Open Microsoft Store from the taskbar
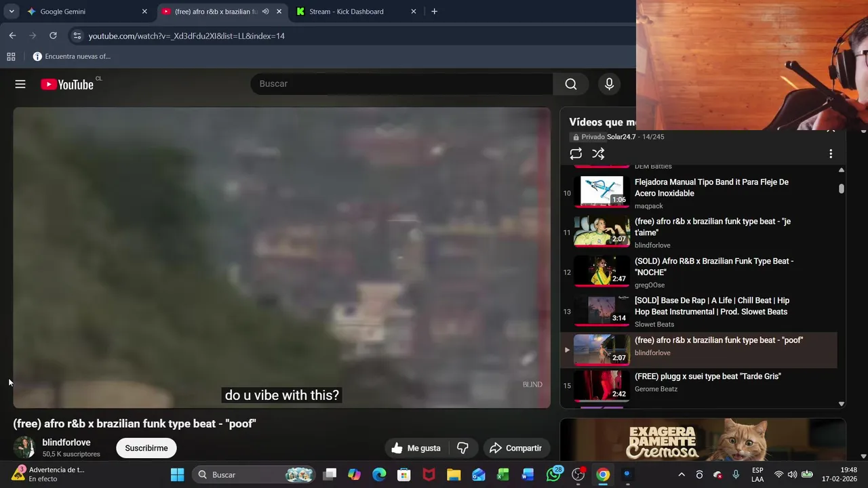The width and height of the screenshot is (868, 488). click(403, 474)
